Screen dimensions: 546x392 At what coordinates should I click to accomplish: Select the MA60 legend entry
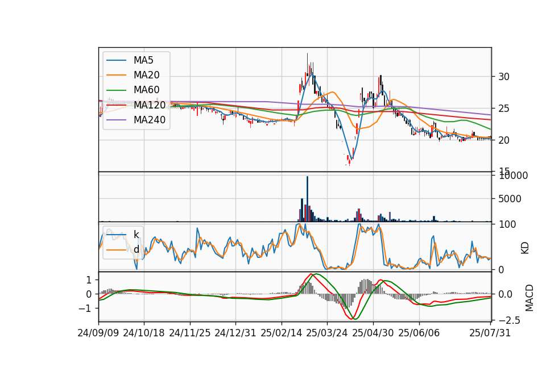[x=133, y=90]
